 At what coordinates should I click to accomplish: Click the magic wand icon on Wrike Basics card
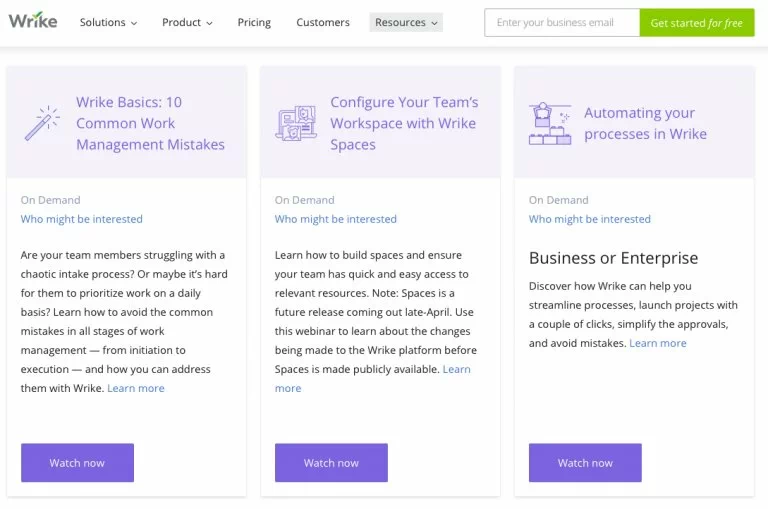42,123
